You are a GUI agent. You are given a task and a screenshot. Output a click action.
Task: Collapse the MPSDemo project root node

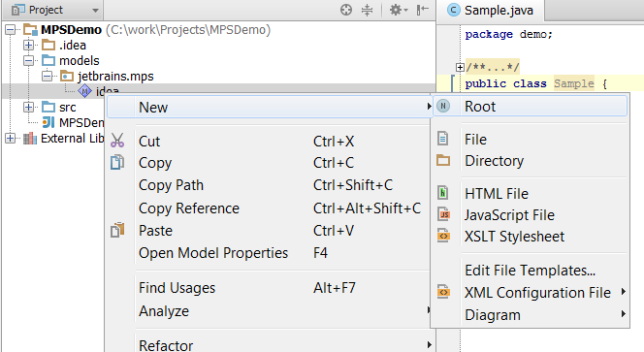tap(11, 29)
